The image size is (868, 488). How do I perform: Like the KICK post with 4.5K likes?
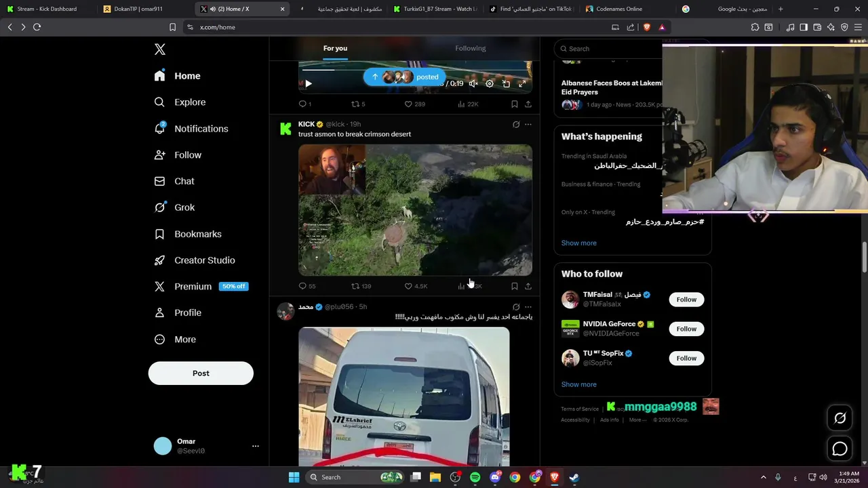pos(416,286)
